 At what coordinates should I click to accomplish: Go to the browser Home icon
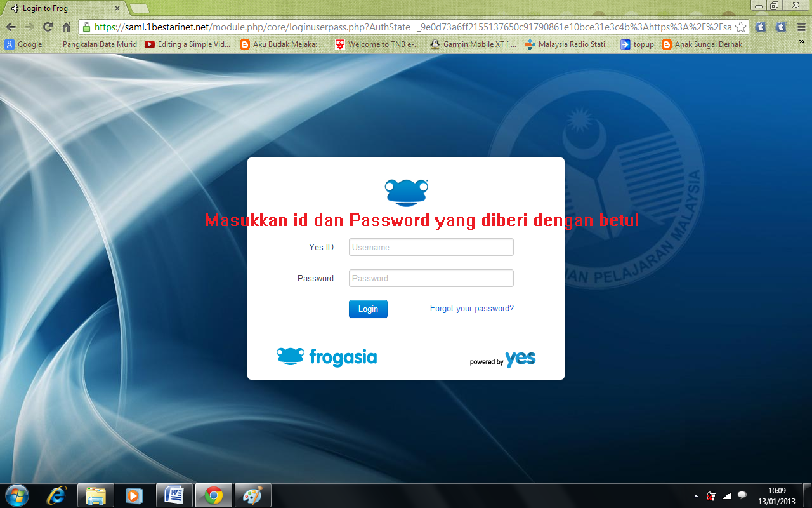pyautogui.click(x=66, y=27)
